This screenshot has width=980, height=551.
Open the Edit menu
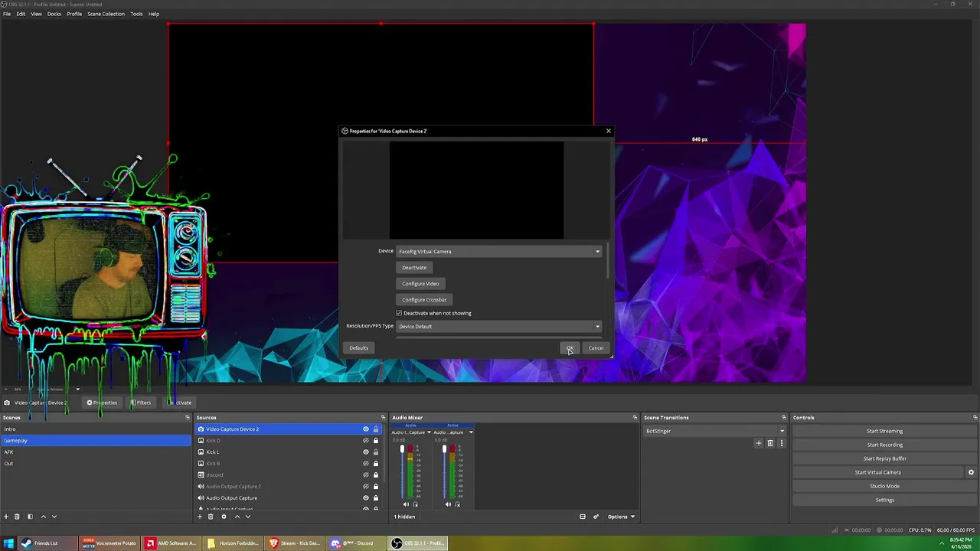21,14
